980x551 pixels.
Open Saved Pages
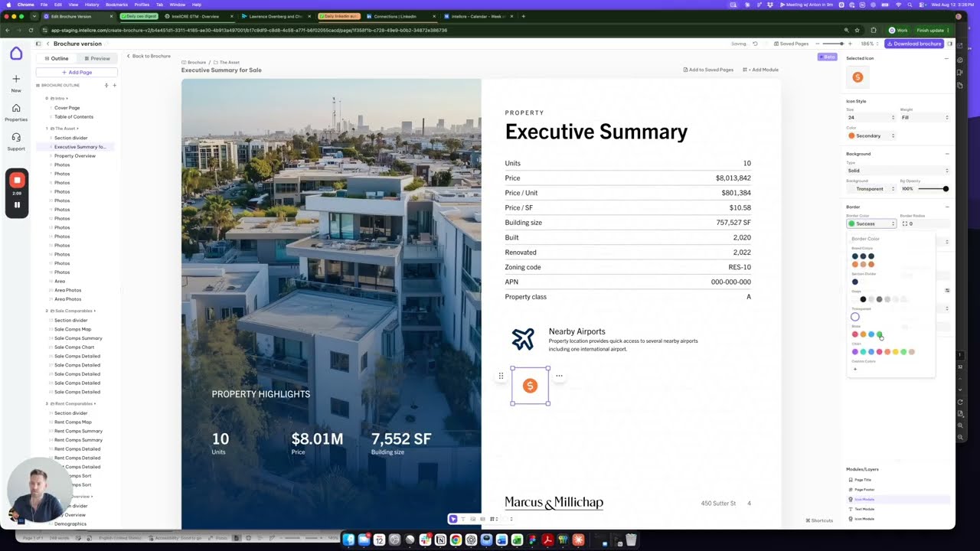pos(791,44)
